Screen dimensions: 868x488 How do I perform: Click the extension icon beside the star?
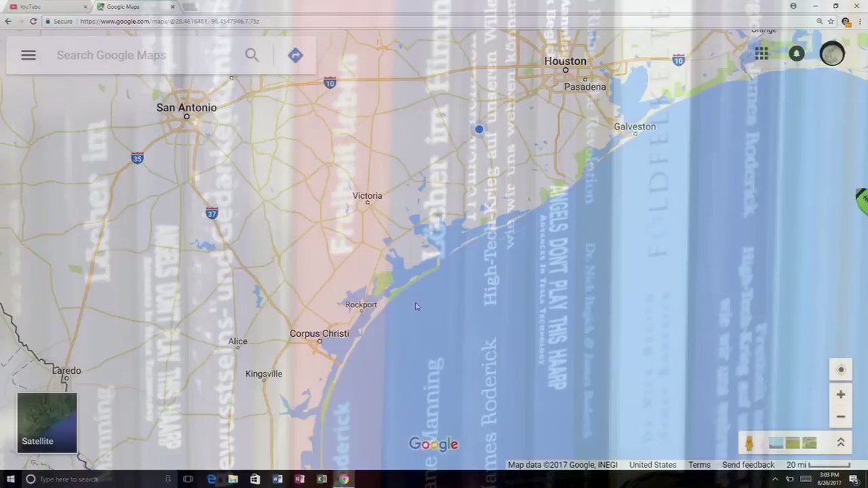pos(846,22)
